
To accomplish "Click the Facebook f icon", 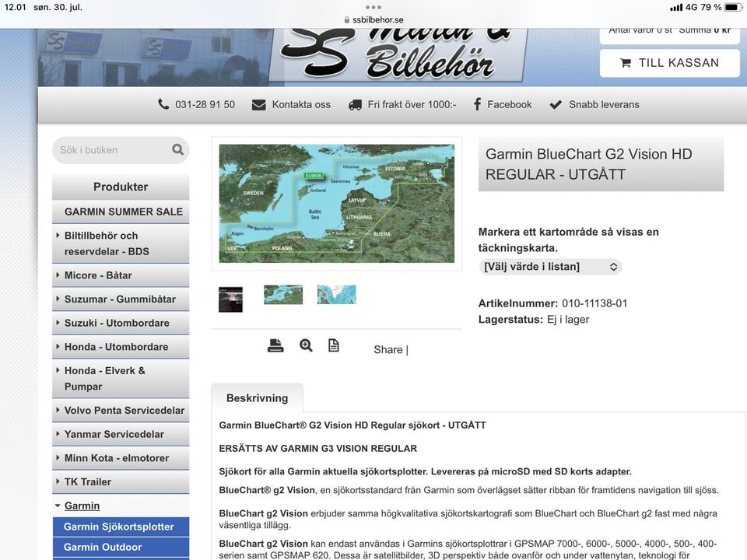I will point(477,104).
